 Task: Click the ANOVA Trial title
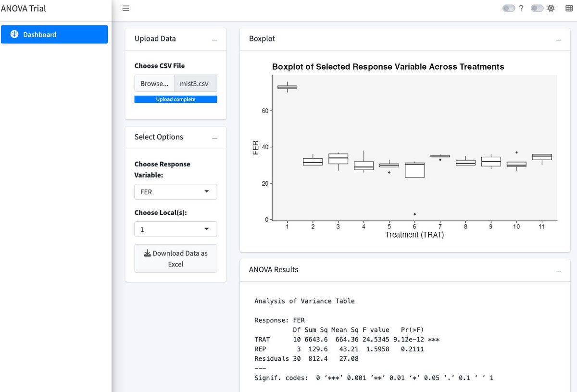coord(24,8)
